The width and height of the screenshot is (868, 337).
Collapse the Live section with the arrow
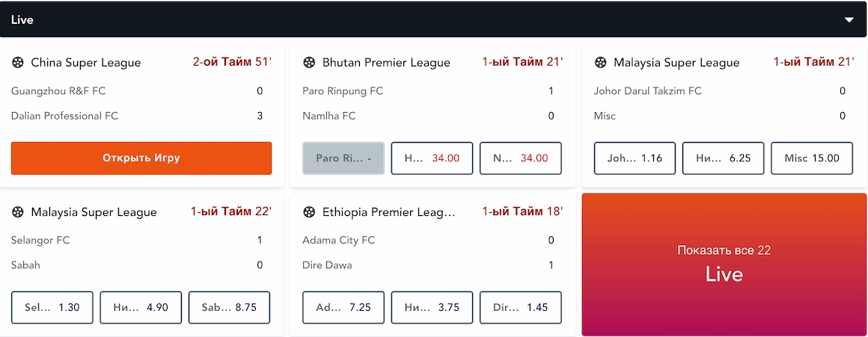click(849, 20)
